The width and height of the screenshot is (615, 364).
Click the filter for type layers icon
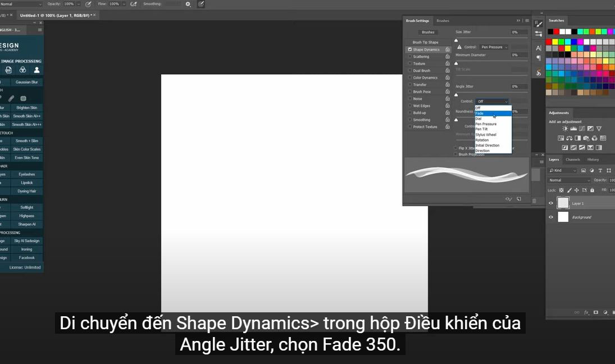coord(600,170)
